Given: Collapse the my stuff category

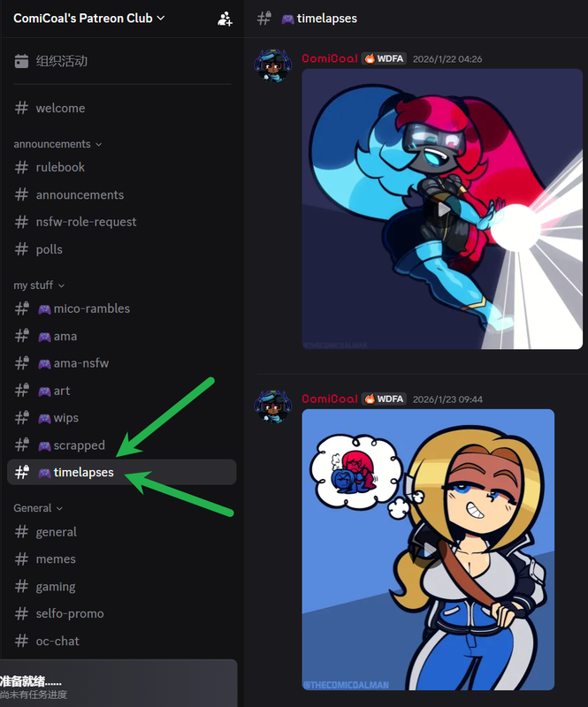Looking at the screenshot, I should click(39, 285).
